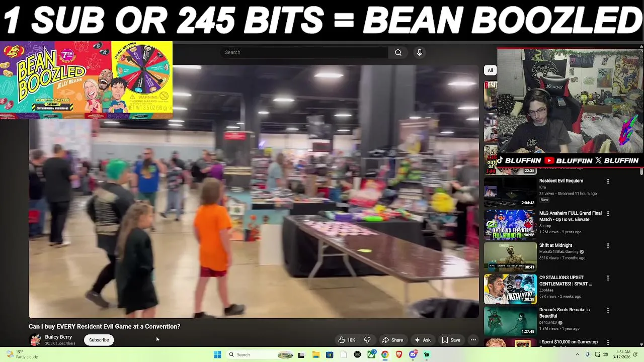Dislike the video with thumbs down

[x=367, y=340]
